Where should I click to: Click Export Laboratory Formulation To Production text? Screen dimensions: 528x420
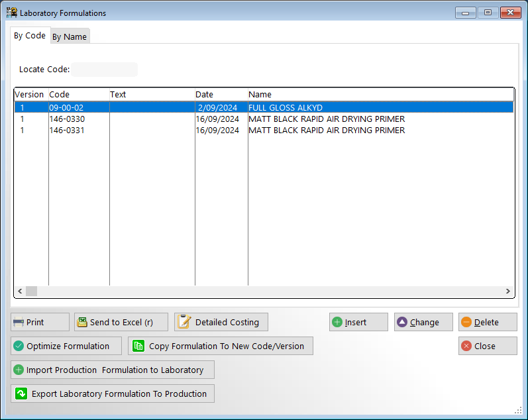(x=119, y=394)
